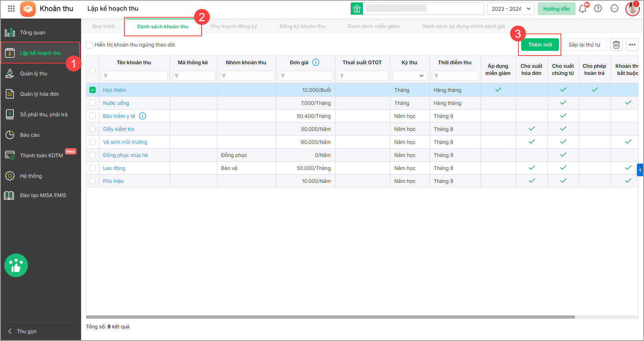Open the Đồng phục mùa hè fee link
Screen dimensions: 644x341
[x=126, y=155]
